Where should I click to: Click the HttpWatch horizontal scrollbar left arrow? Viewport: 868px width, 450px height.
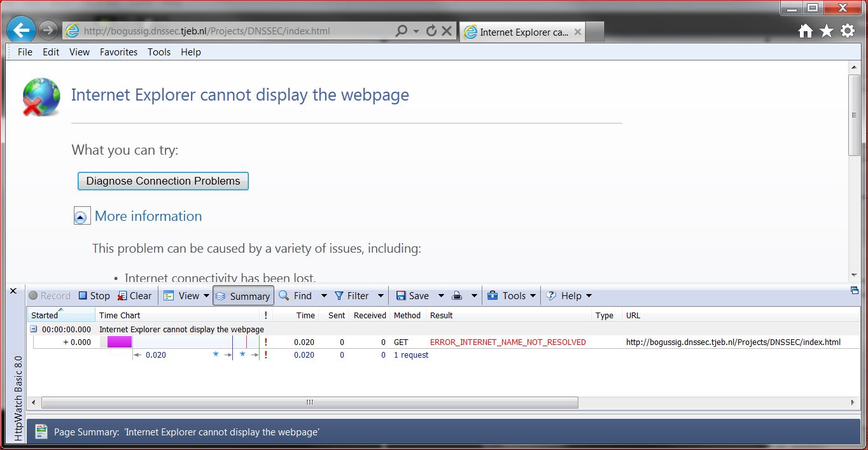click(34, 402)
